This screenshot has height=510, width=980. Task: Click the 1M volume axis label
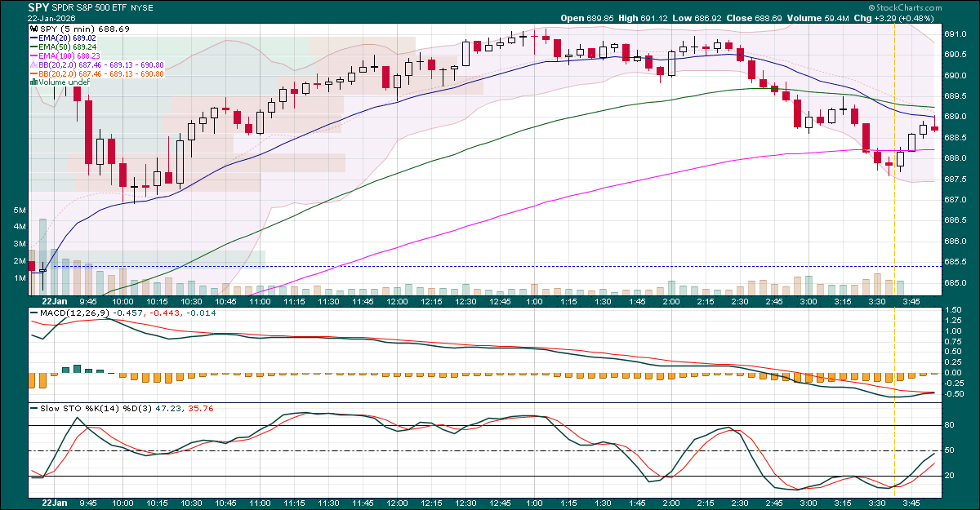tap(20, 278)
